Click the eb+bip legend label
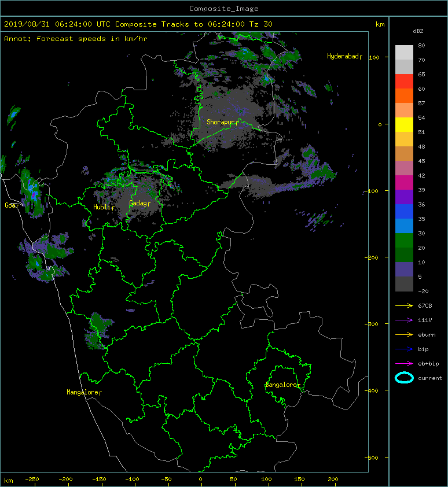 click(x=428, y=363)
